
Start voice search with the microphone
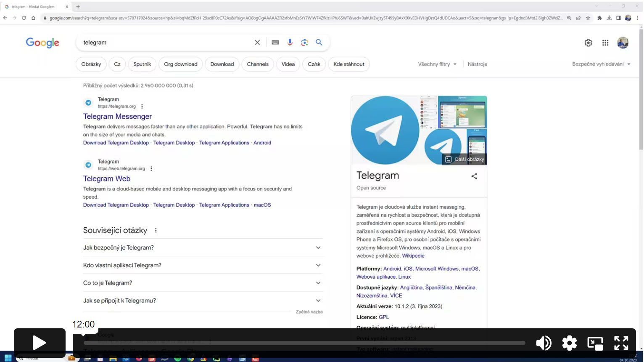290,43
